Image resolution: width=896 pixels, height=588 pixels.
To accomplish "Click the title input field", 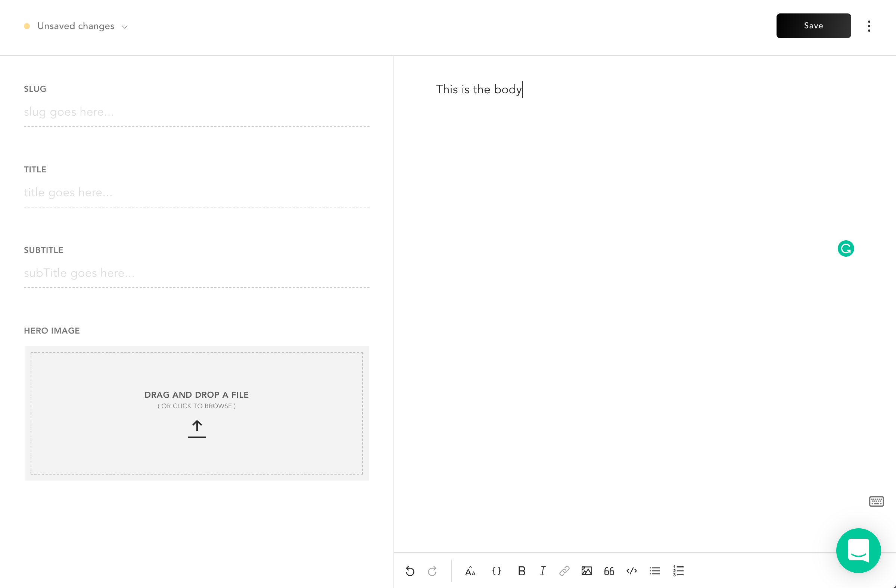I will click(196, 193).
